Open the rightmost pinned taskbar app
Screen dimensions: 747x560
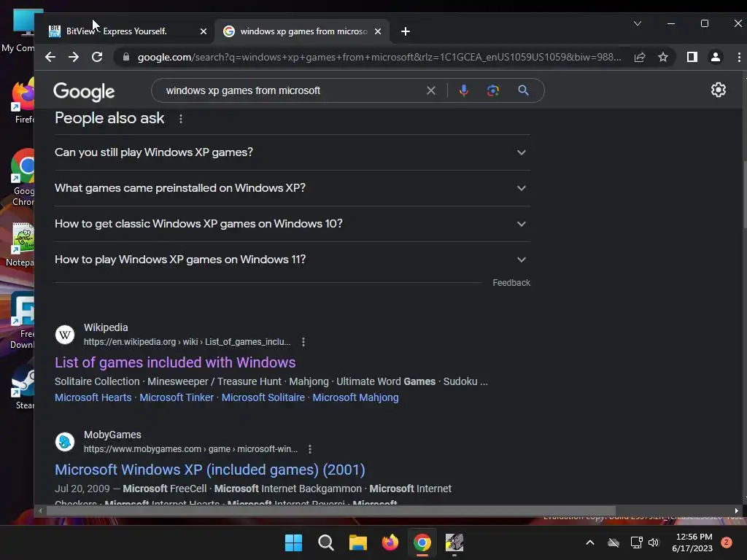click(x=454, y=542)
